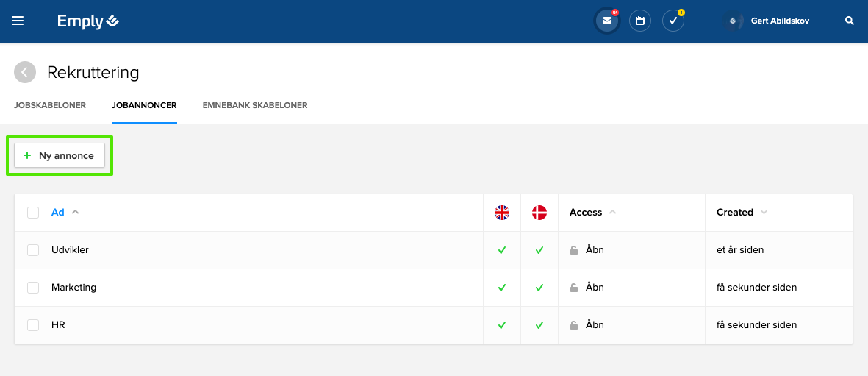Sort by the Access column
This screenshot has height=376, width=868.
coord(586,213)
